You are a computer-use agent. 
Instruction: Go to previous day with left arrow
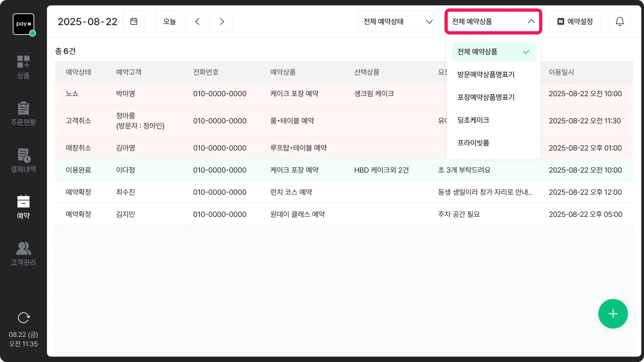pyautogui.click(x=198, y=21)
